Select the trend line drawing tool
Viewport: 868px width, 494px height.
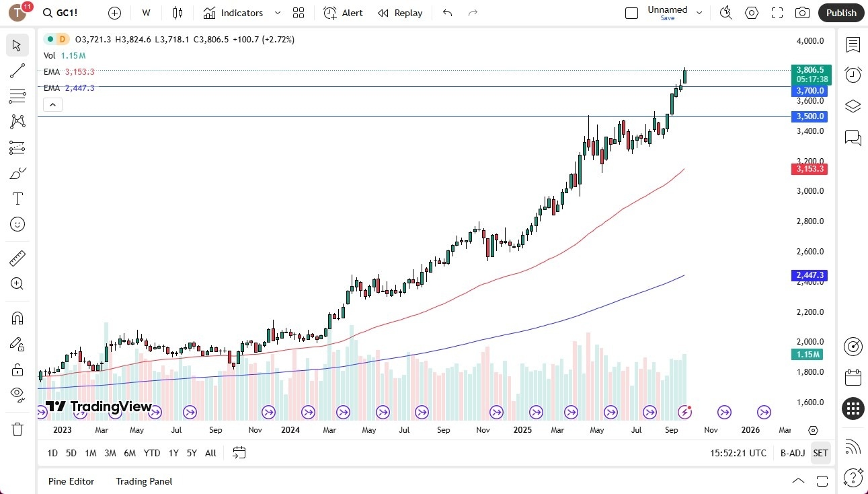(x=17, y=71)
